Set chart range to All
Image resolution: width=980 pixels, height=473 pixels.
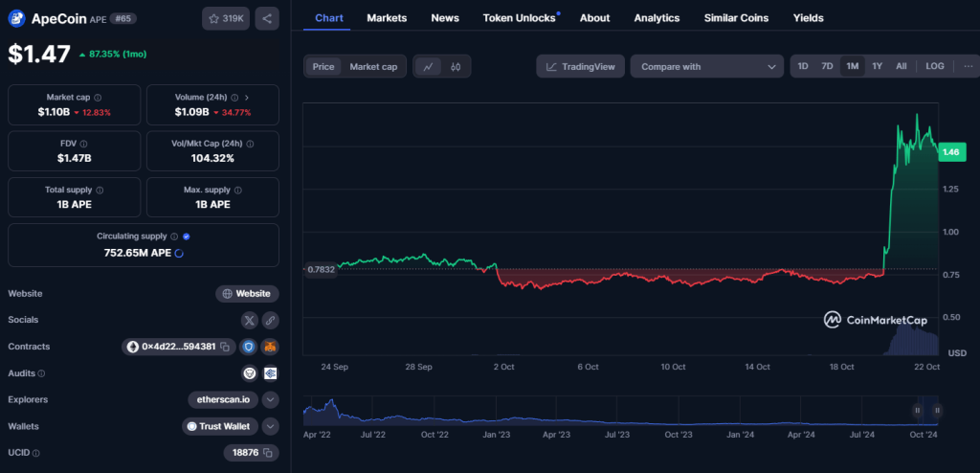pyautogui.click(x=902, y=66)
